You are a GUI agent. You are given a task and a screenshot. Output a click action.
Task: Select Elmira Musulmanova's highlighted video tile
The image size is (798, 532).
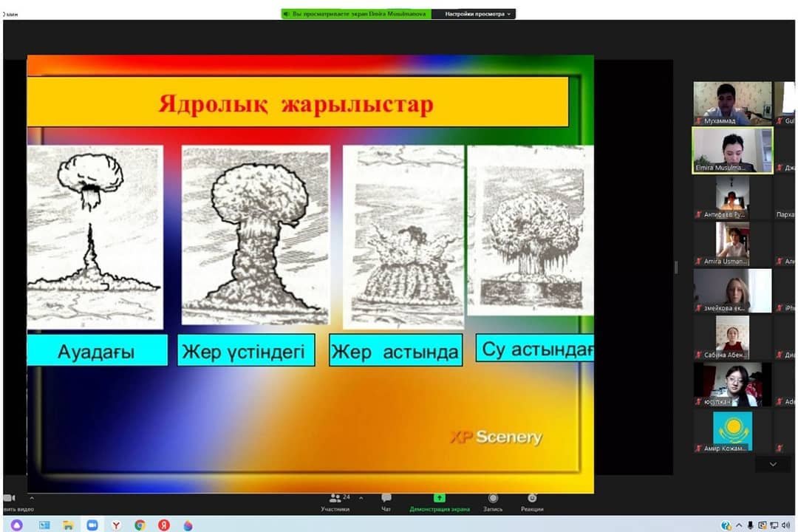(x=732, y=150)
